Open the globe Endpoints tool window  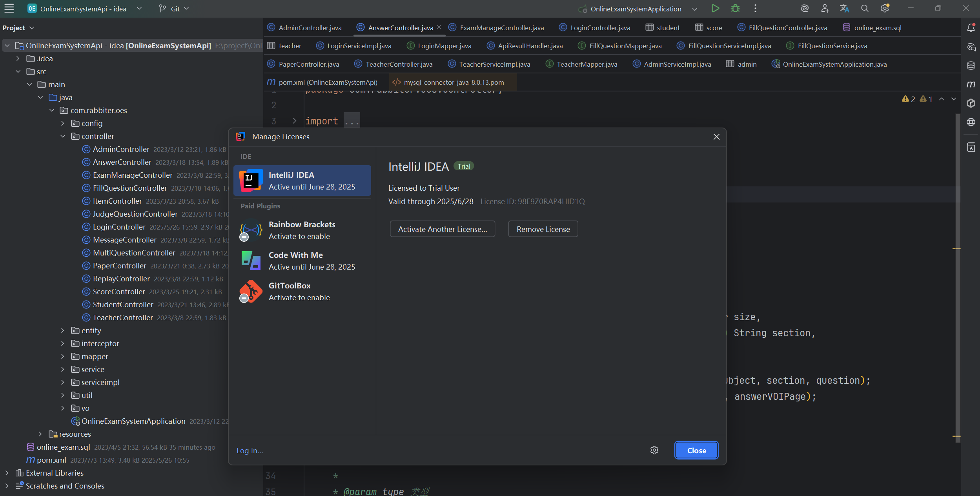pyautogui.click(x=971, y=122)
